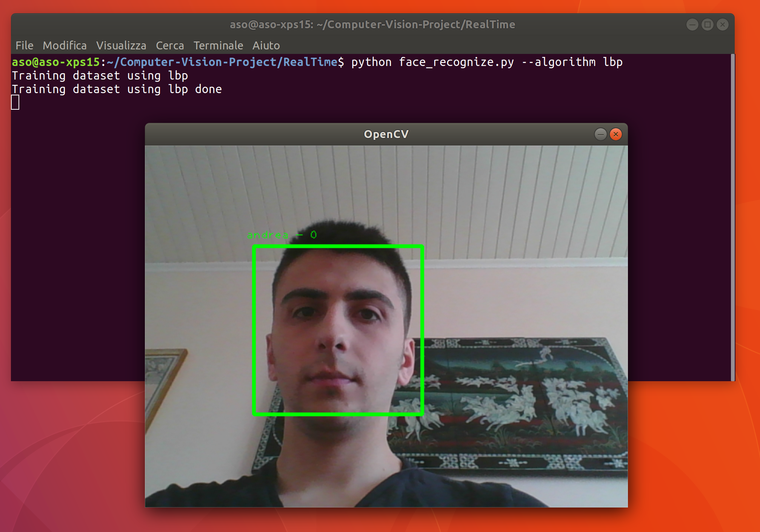Open the Aiuto help menu

coord(266,46)
